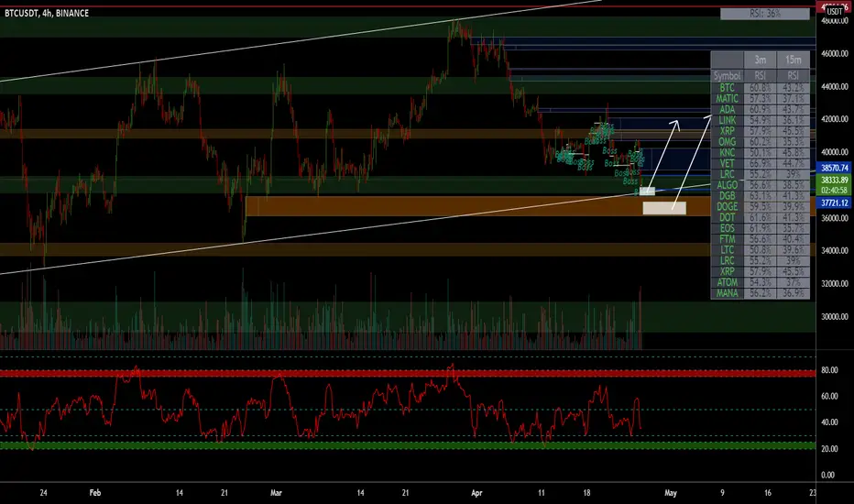Click the 0.00 RSI axis label

tap(827, 475)
